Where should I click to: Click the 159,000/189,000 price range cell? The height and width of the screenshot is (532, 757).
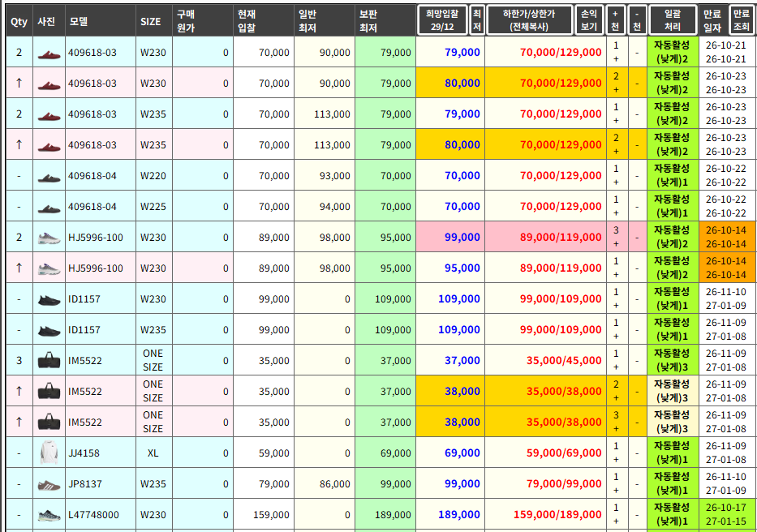point(545,515)
